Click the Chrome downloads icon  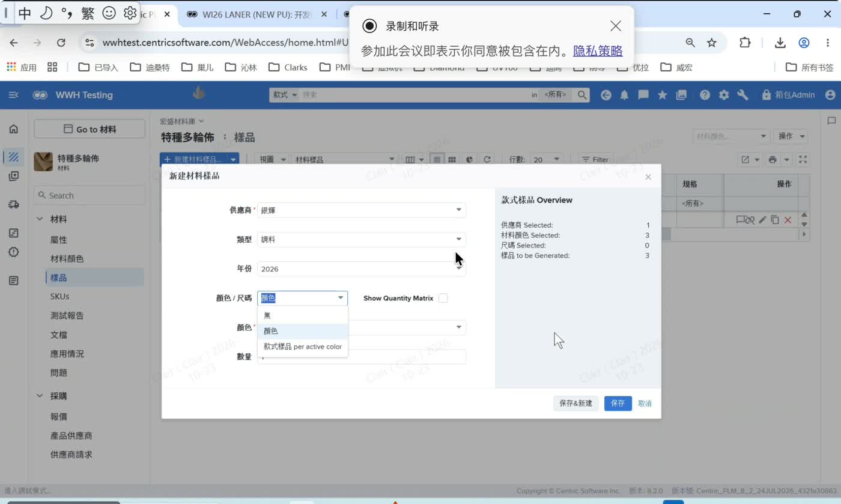[780, 43]
